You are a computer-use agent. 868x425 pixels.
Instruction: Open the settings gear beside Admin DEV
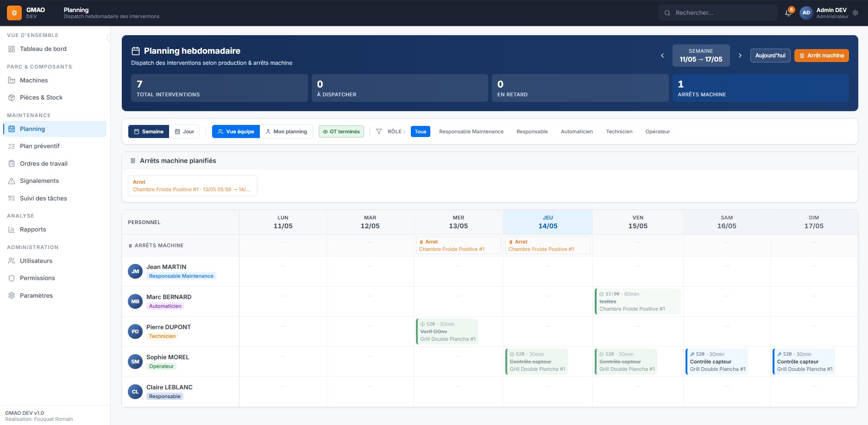pyautogui.click(x=855, y=13)
